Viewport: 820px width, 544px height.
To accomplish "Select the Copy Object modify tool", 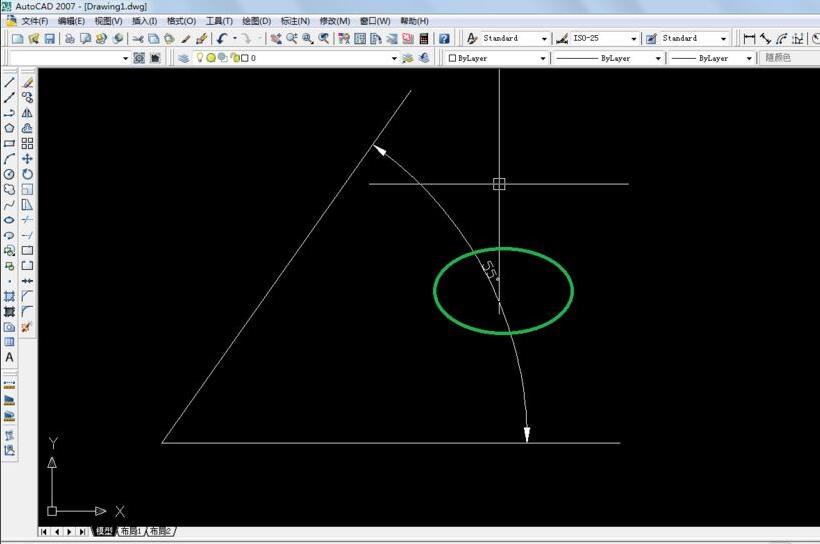I will coord(27,97).
